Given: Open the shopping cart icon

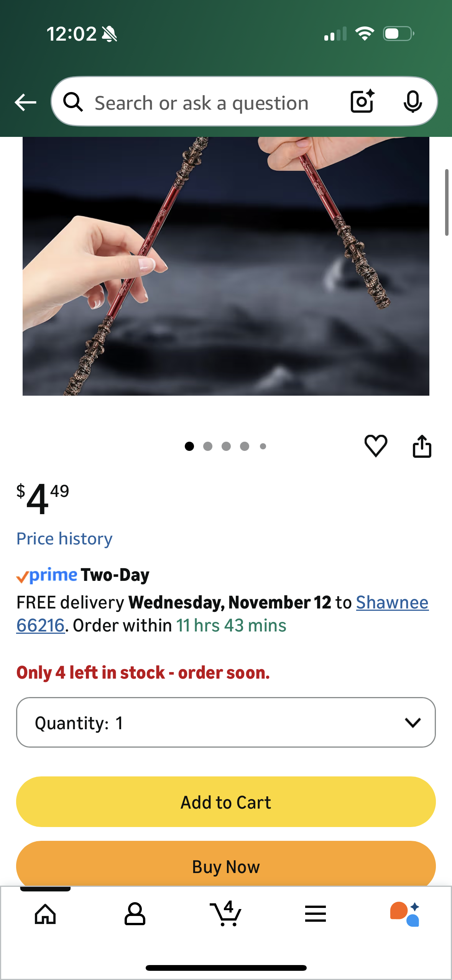Looking at the screenshot, I should pyautogui.click(x=226, y=913).
